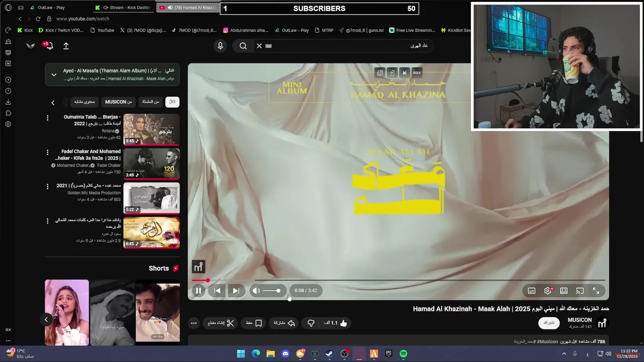Create a clip with the scissors button

[221, 323]
